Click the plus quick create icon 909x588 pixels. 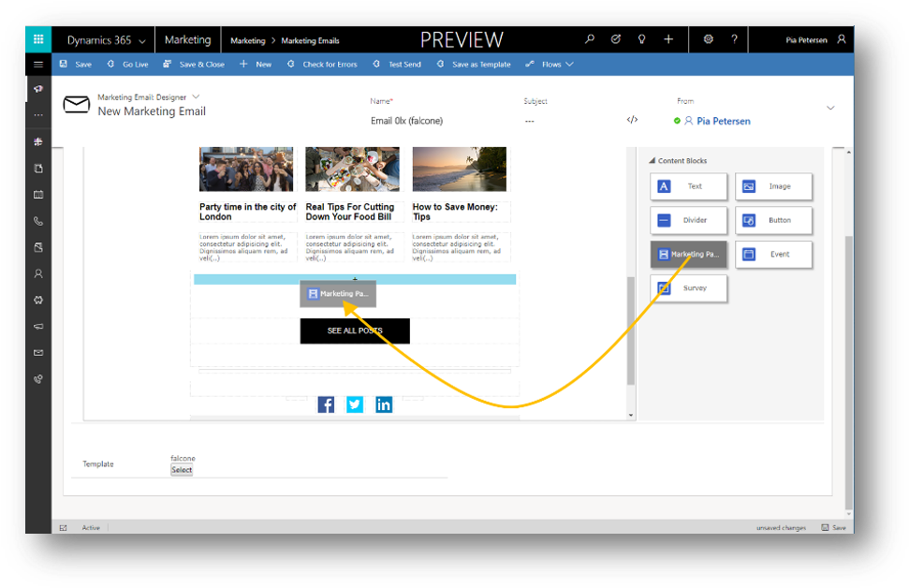click(x=668, y=39)
